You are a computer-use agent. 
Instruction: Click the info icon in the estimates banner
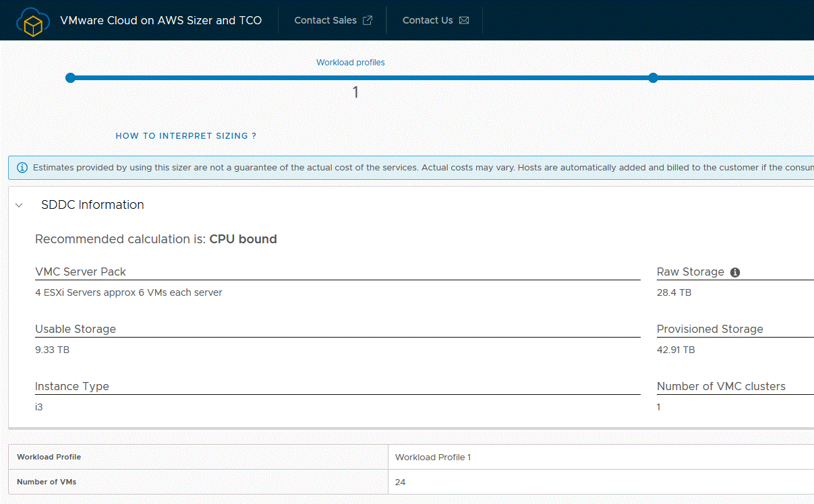tap(22, 167)
